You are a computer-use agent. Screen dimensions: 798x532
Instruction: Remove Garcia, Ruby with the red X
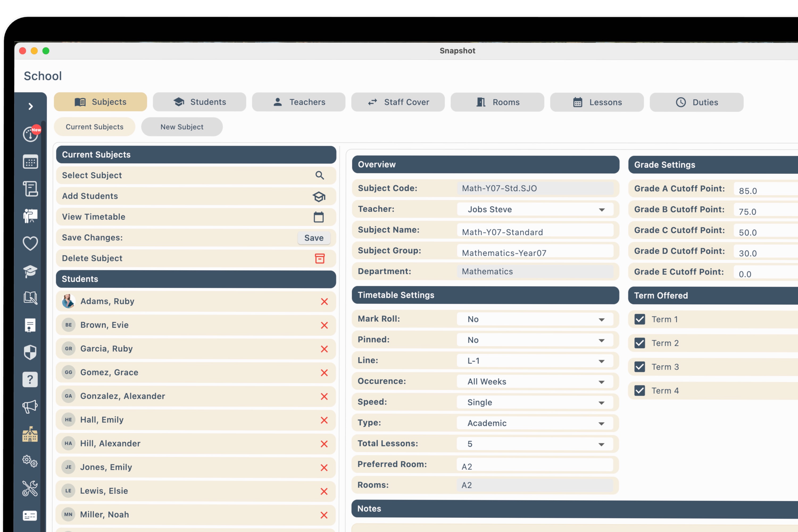[324, 349]
